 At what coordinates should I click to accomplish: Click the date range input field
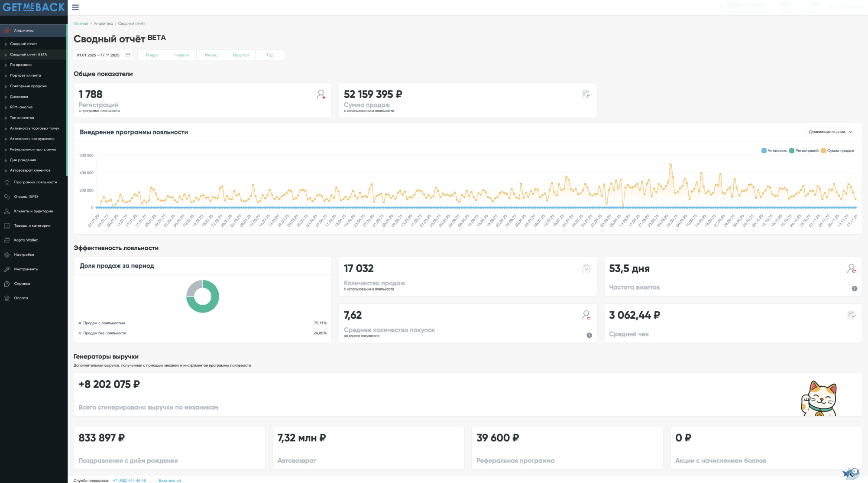[98, 55]
